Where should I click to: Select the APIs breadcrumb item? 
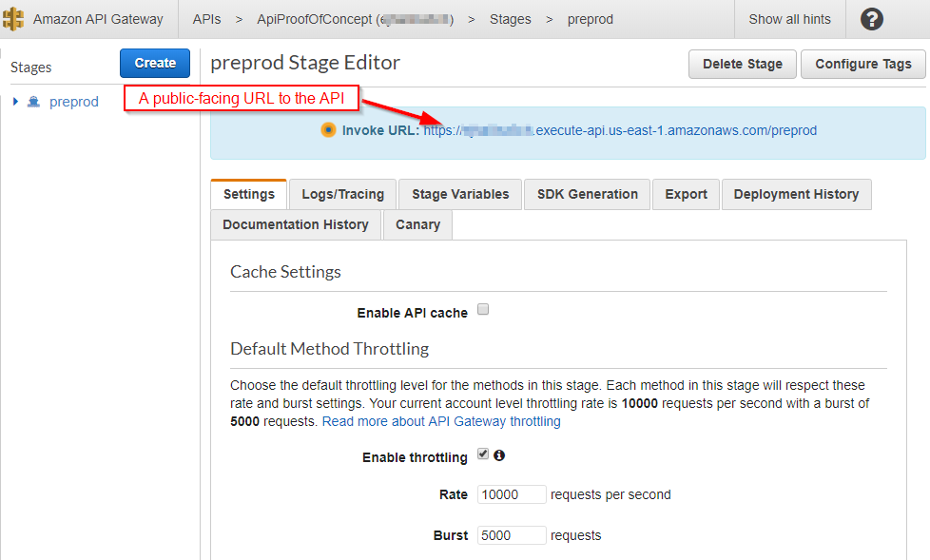click(206, 18)
